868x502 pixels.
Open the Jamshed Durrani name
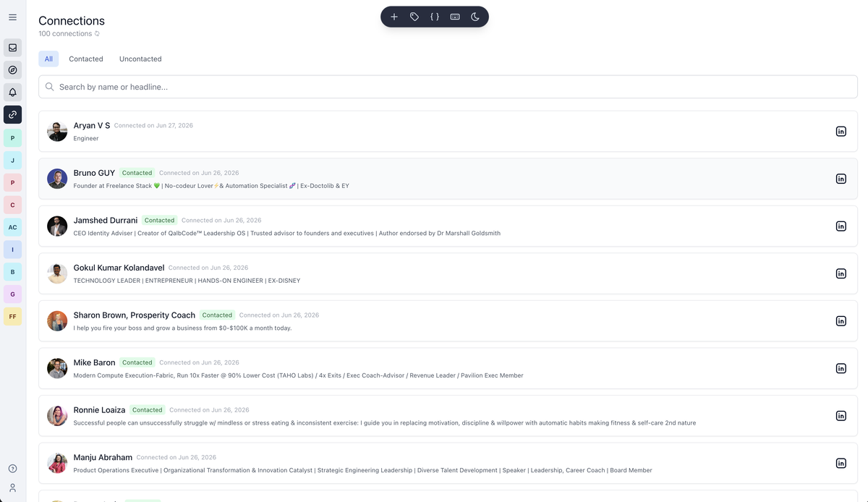(x=106, y=220)
